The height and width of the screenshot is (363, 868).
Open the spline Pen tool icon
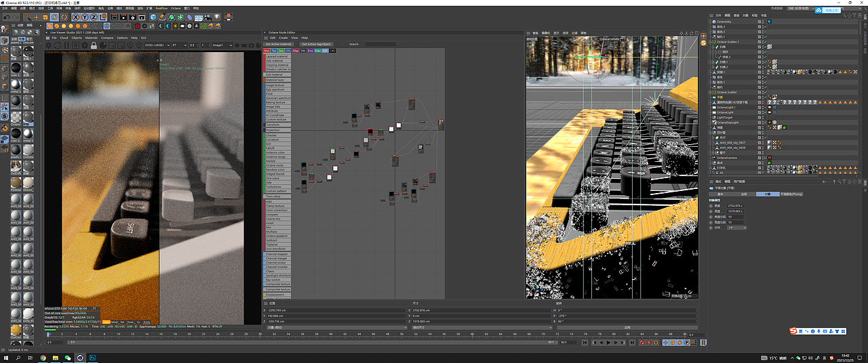pyautogui.click(x=162, y=17)
